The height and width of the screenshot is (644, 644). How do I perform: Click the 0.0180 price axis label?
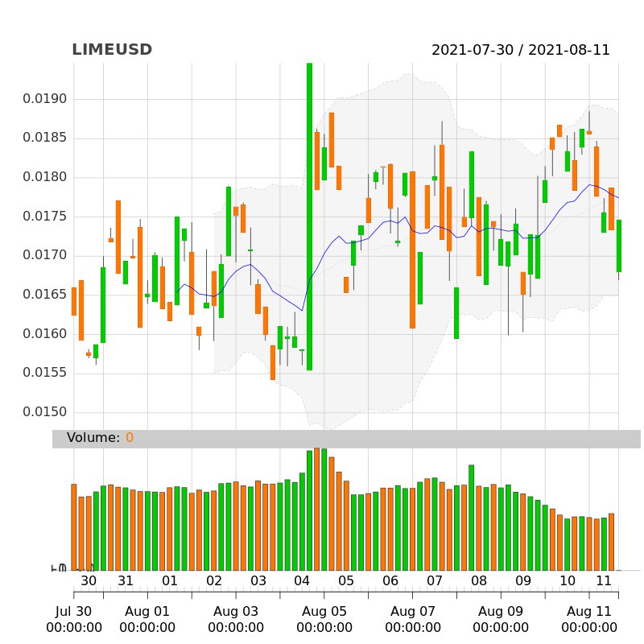click(44, 177)
